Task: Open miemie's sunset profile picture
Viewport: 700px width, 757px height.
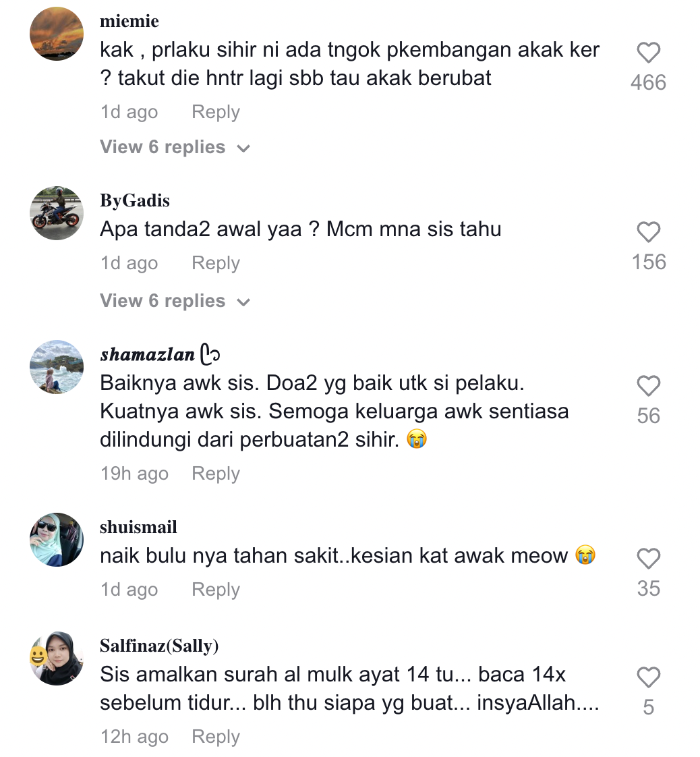Action: [57, 34]
